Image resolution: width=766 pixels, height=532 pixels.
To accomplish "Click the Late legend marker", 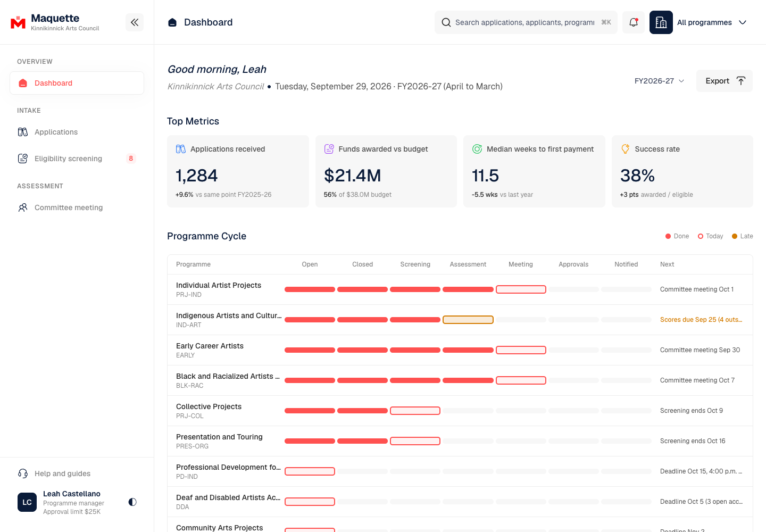I will click(735, 236).
